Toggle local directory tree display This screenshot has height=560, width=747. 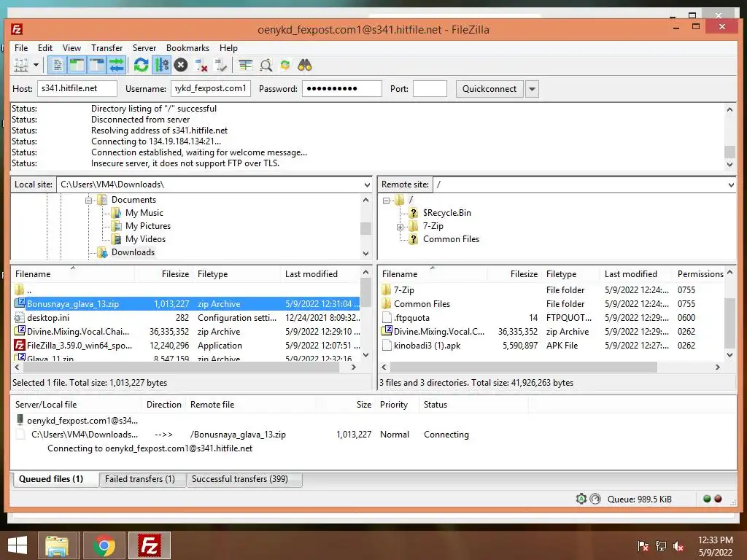coord(77,65)
